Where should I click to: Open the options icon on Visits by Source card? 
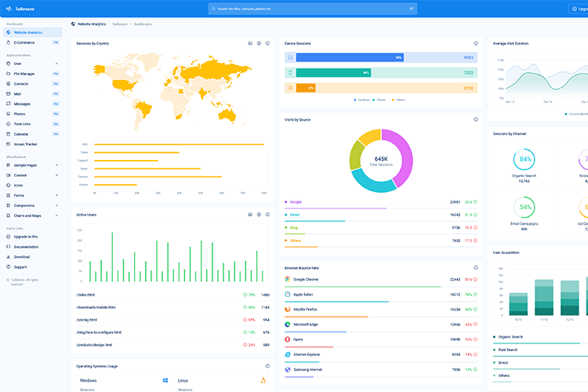point(476,119)
